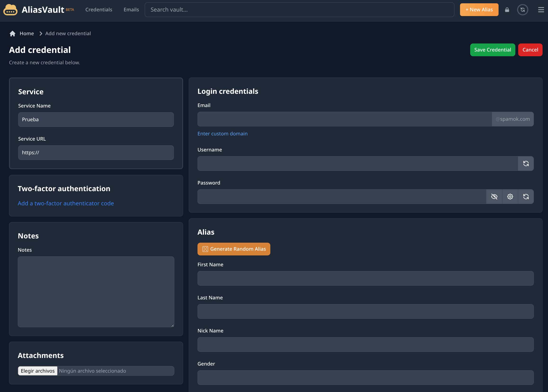Switch to the Emails tab
Screen dimensions: 548x392
point(131,10)
